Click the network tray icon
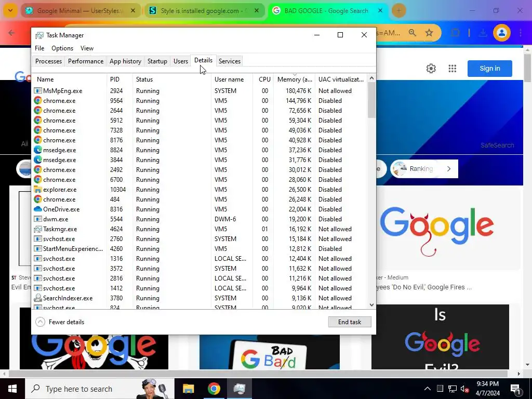The height and width of the screenshot is (399, 532). coord(453,389)
